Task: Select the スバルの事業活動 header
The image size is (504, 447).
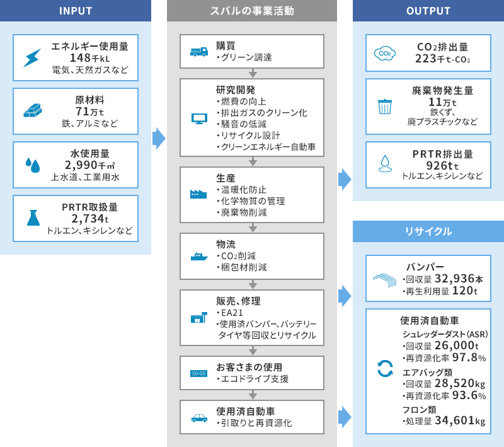Action: (252, 11)
